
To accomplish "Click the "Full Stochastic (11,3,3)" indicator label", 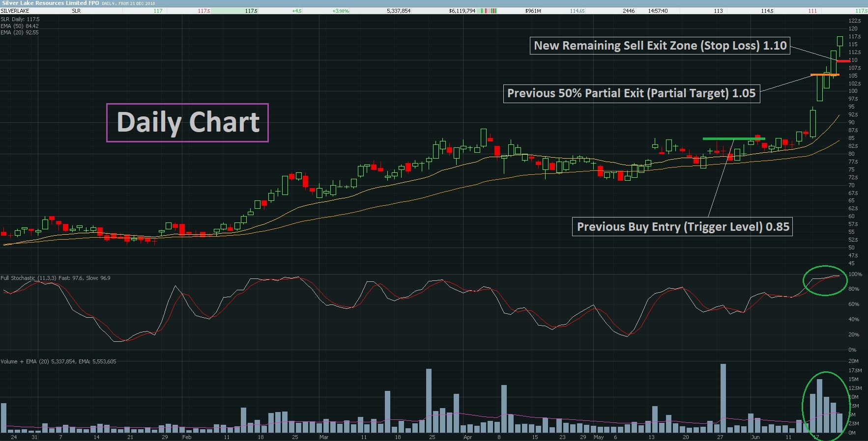I will (x=29, y=278).
